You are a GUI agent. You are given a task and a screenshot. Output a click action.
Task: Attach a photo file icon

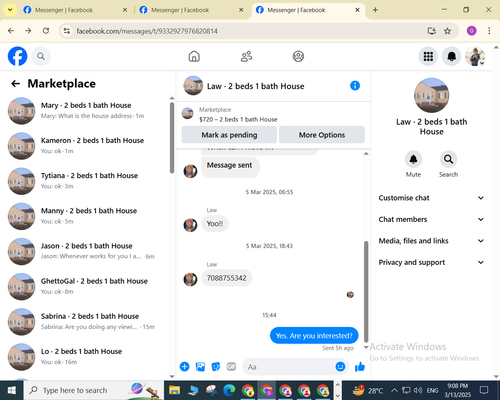[200, 367]
